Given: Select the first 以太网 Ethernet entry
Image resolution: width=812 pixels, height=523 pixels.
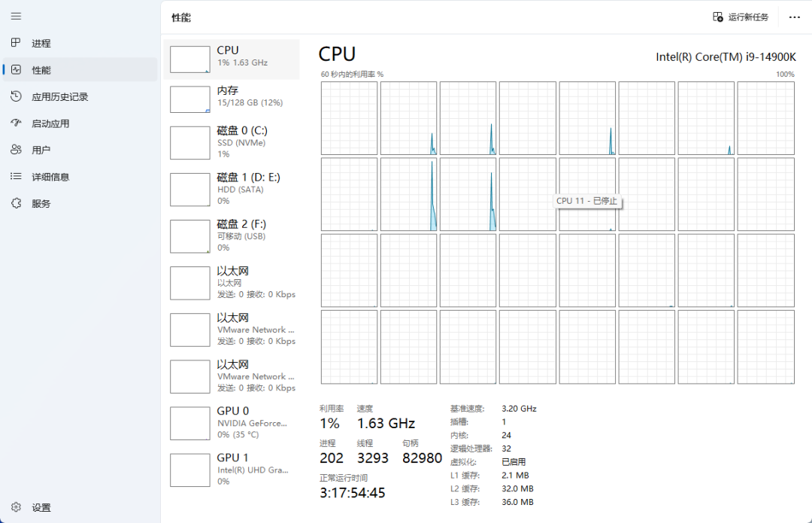Looking at the screenshot, I should pyautogui.click(x=232, y=283).
